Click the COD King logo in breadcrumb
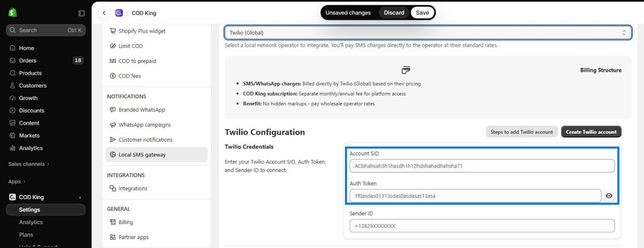The width and height of the screenshot is (644, 248). point(119,13)
